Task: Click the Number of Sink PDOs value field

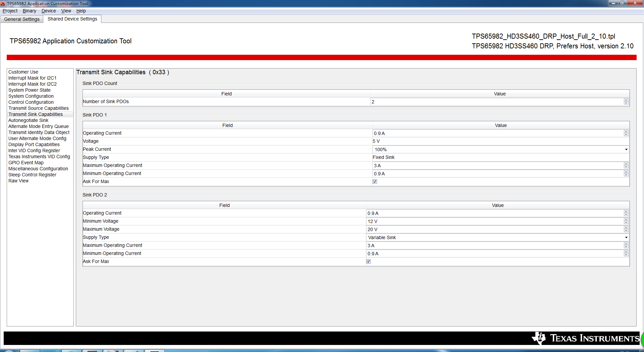Action: pos(497,102)
